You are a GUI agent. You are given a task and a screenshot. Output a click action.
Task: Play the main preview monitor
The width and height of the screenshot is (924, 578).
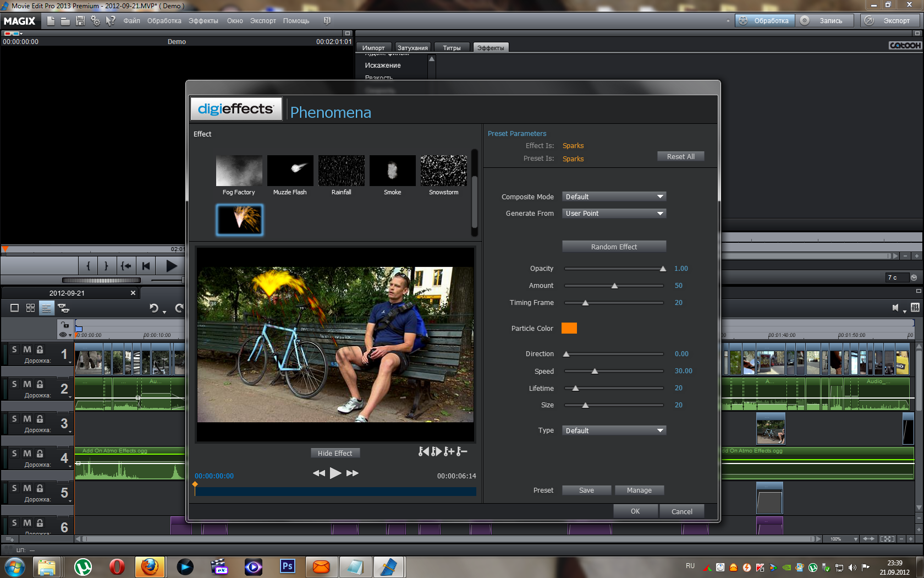point(172,266)
